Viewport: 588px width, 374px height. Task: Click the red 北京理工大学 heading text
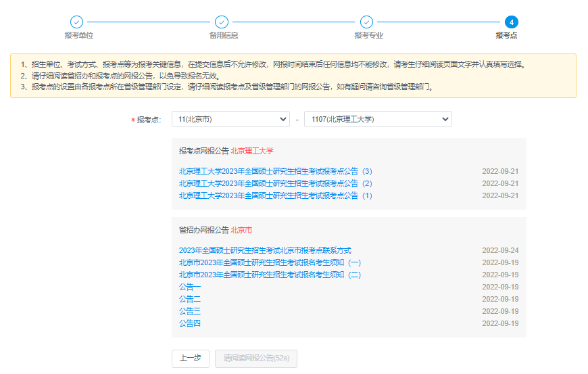coord(252,151)
